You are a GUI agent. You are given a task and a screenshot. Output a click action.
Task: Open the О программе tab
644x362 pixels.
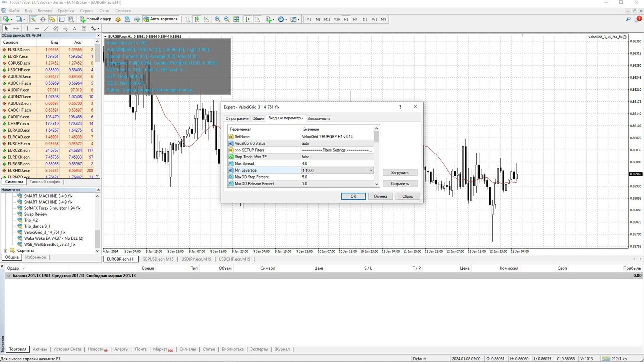[237, 118]
